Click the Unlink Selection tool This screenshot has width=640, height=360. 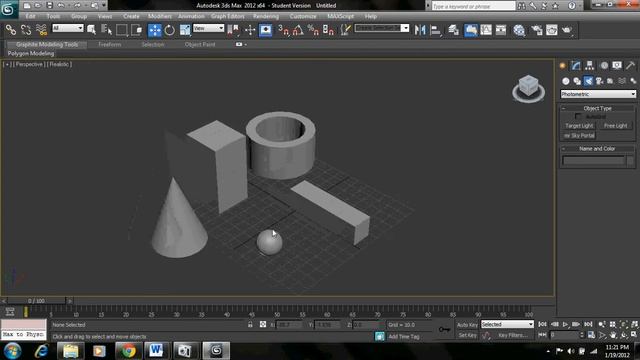click(26, 30)
